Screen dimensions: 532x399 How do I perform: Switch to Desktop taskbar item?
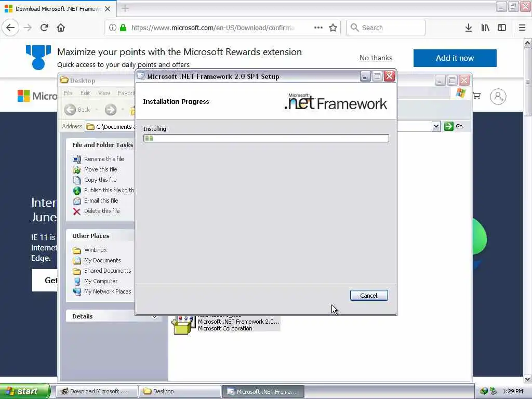pos(180,391)
